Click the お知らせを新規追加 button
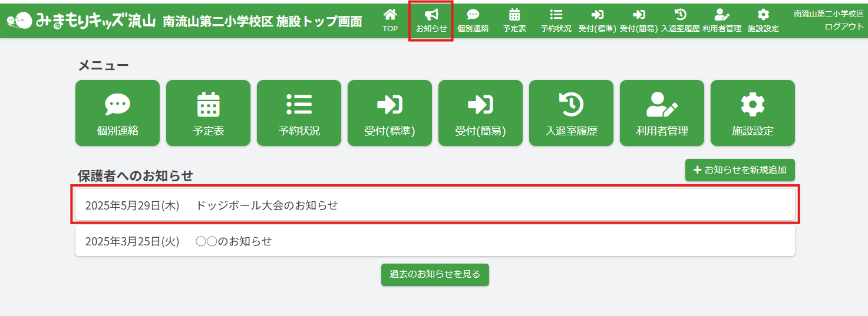The width and height of the screenshot is (868, 316). (740, 170)
